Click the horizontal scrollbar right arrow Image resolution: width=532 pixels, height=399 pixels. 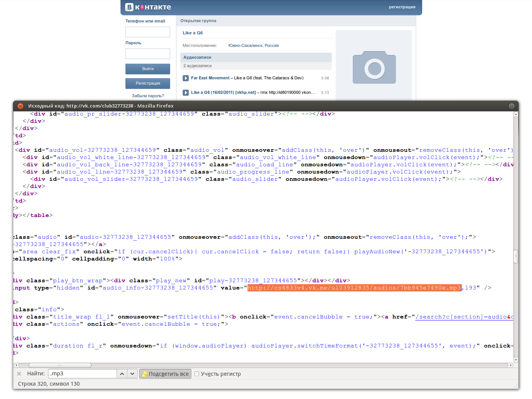click(511, 365)
